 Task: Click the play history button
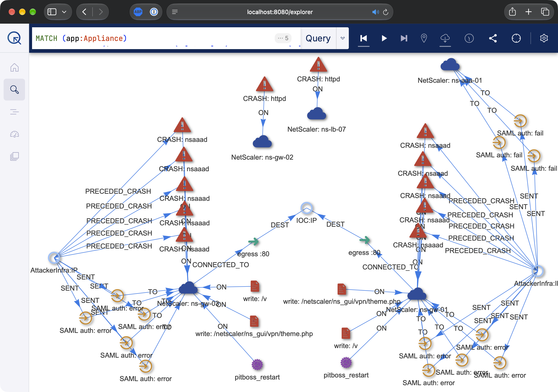pos(384,38)
